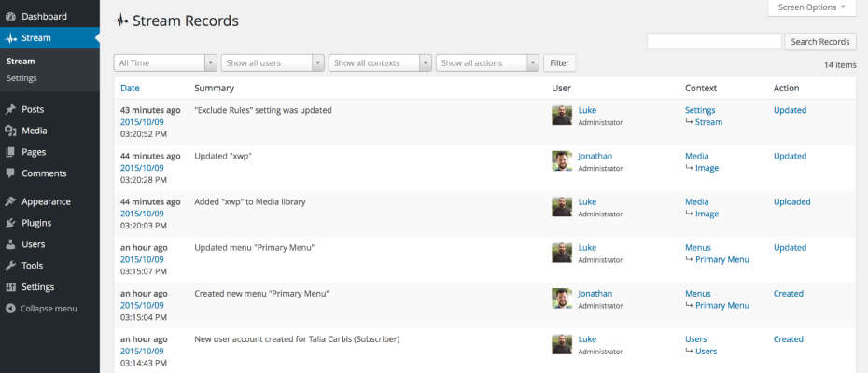Collapse the sidebar menu
The height and width of the screenshot is (373, 868).
[x=41, y=309]
